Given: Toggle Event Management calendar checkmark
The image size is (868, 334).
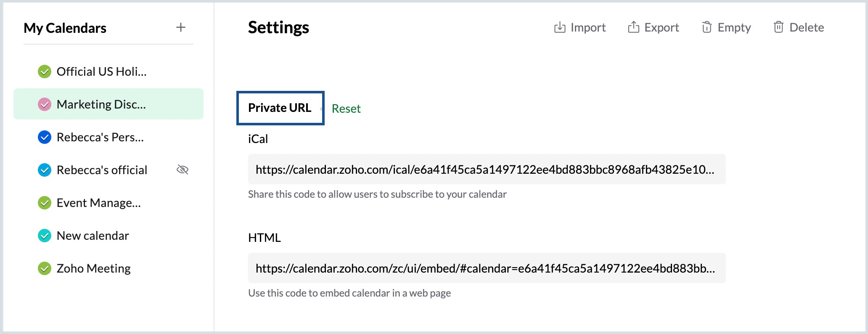Looking at the screenshot, I should pos(45,203).
